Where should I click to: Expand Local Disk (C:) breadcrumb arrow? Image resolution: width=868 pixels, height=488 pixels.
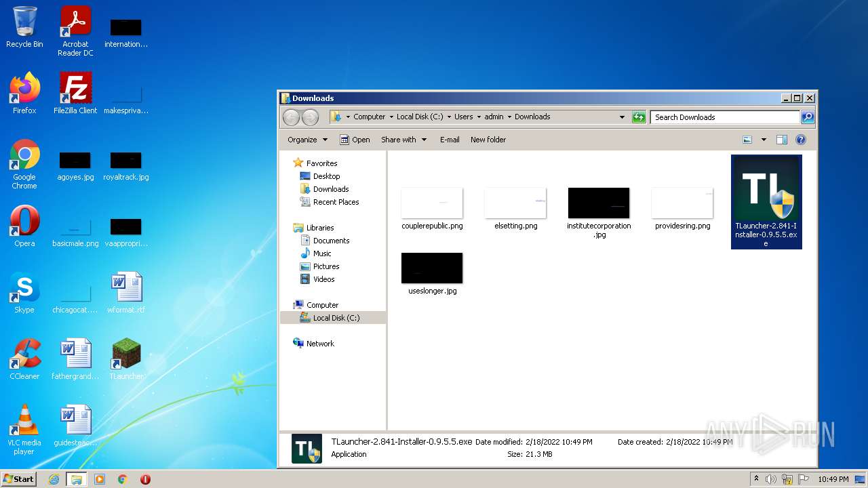449,117
